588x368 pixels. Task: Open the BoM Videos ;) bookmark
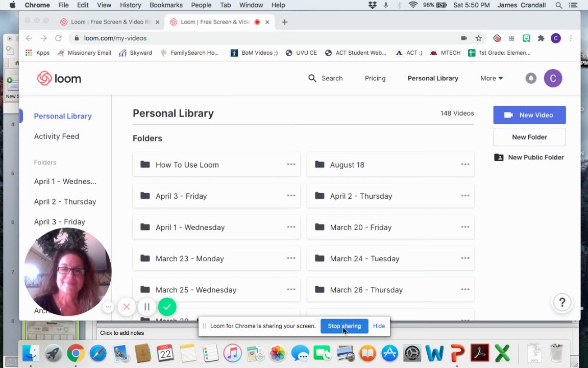click(254, 53)
